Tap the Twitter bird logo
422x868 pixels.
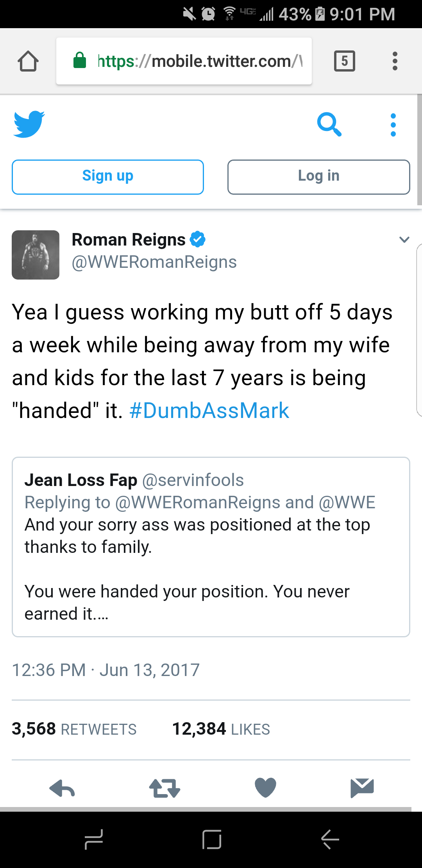pyautogui.click(x=29, y=124)
